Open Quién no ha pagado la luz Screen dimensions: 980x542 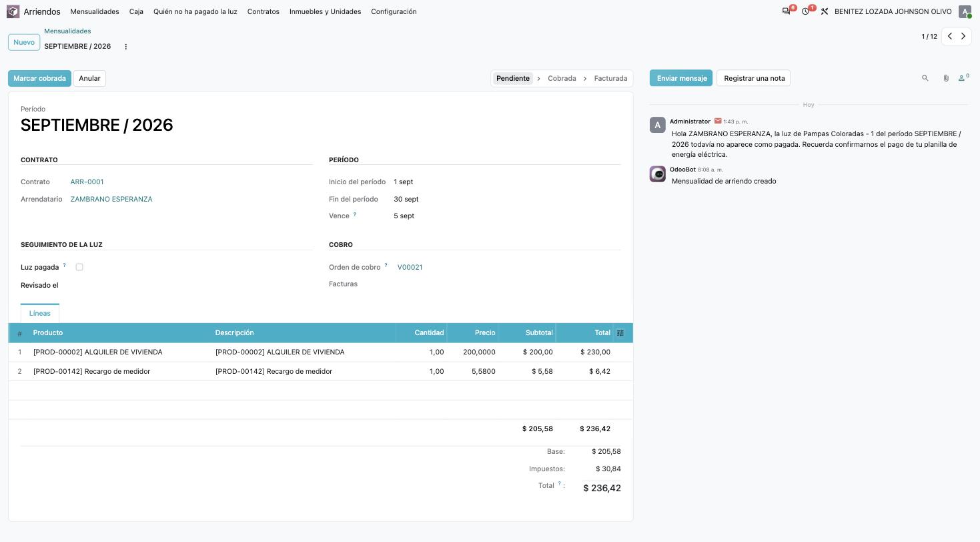(x=195, y=11)
